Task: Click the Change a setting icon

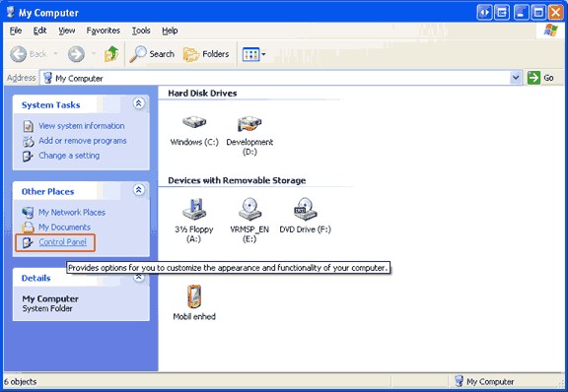Action: click(x=29, y=156)
